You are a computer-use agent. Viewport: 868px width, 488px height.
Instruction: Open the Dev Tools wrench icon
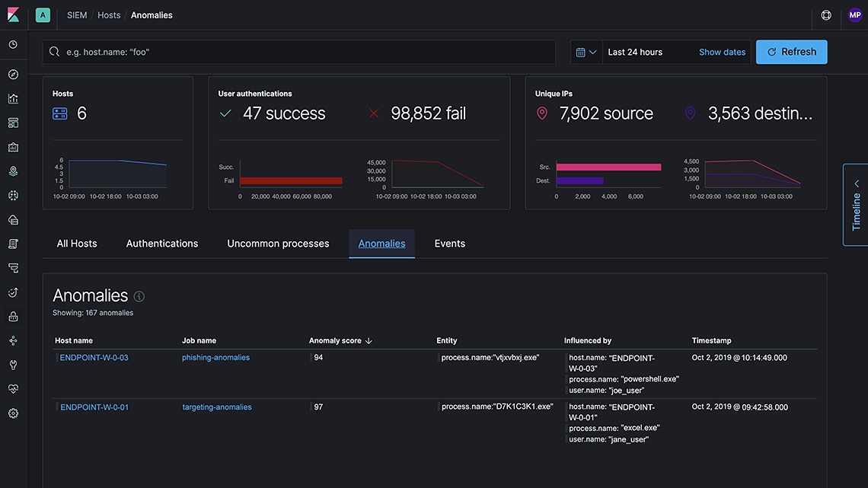[x=13, y=365]
